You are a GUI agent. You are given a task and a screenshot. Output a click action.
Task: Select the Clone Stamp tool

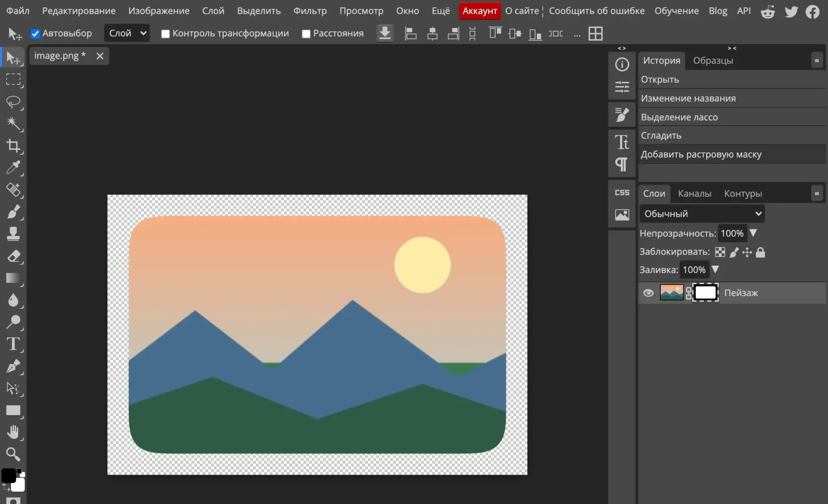13,234
